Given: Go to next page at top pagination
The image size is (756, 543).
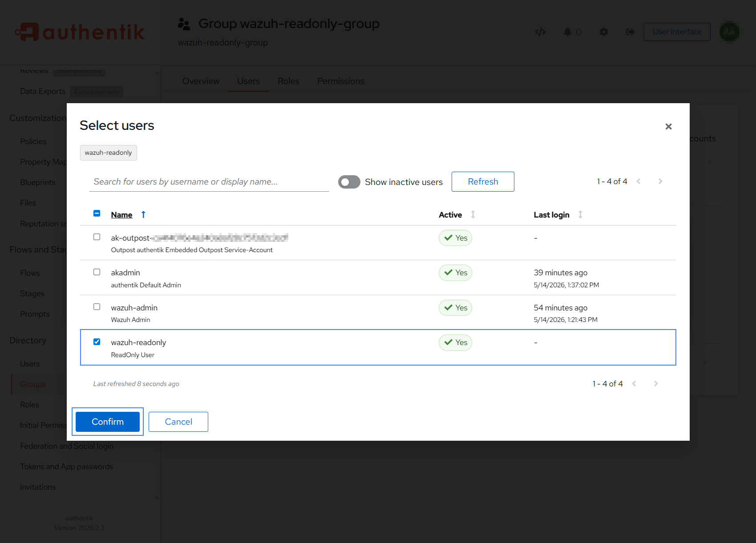Looking at the screenshot, I should tap(660, 181).
